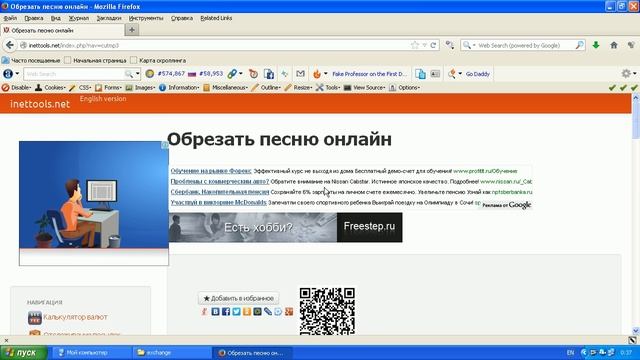Click the first green validation checkmark icon
Image resolution: width=640 pixels, height=360 pixels.
click(x=612, y=87)
